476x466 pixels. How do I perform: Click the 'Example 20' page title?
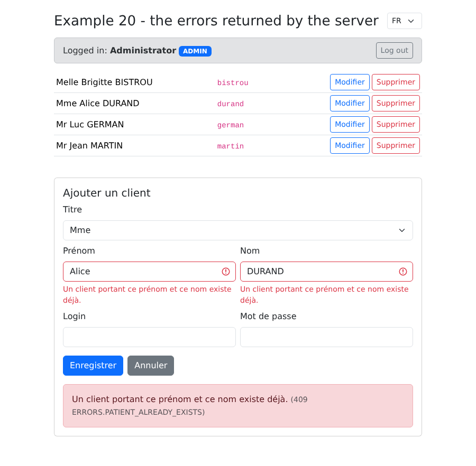216,21
